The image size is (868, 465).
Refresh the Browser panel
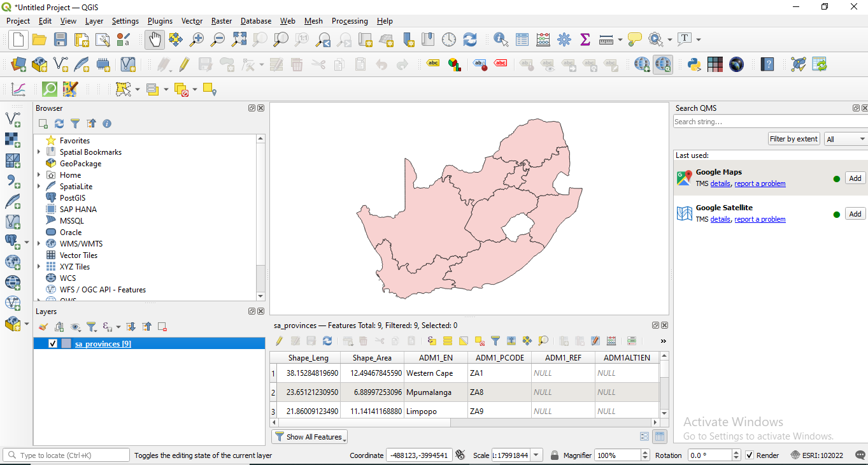click(x=59, y=124)
